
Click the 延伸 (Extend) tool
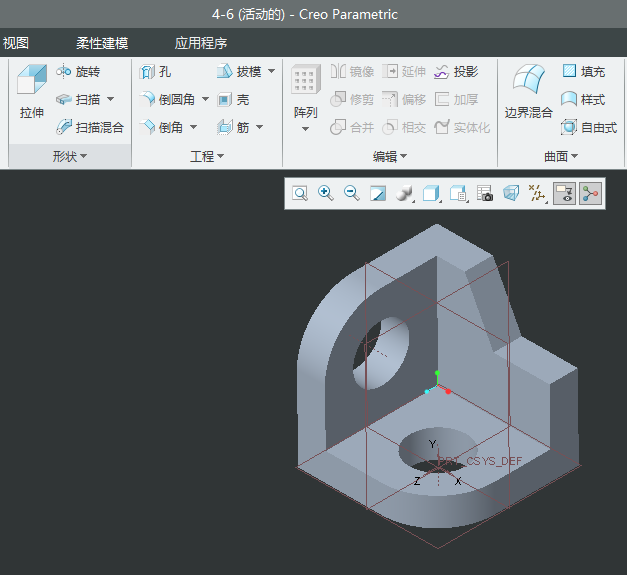[x=404, y=72]
